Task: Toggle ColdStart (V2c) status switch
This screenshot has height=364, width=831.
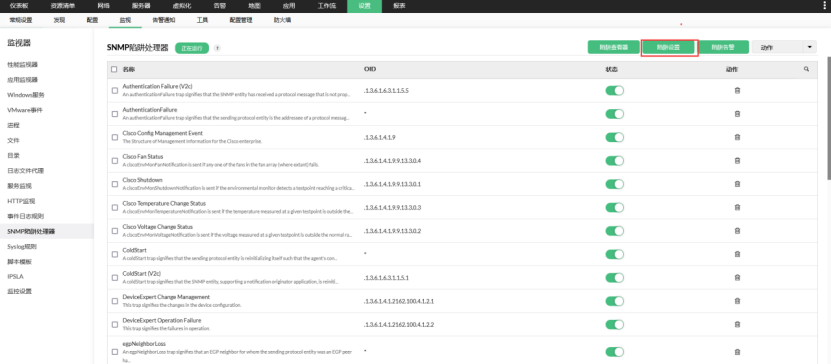Action: [x=615, y=278]
